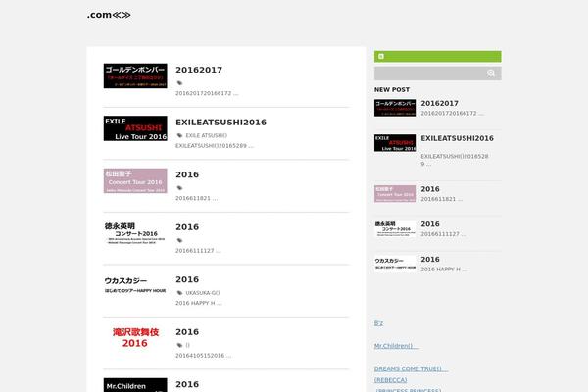Open 2016 title beside ウカスカジー thumbnail in main list
This screenshot has height=392, width=588.
pyautogui.click(x=187, y=280)
